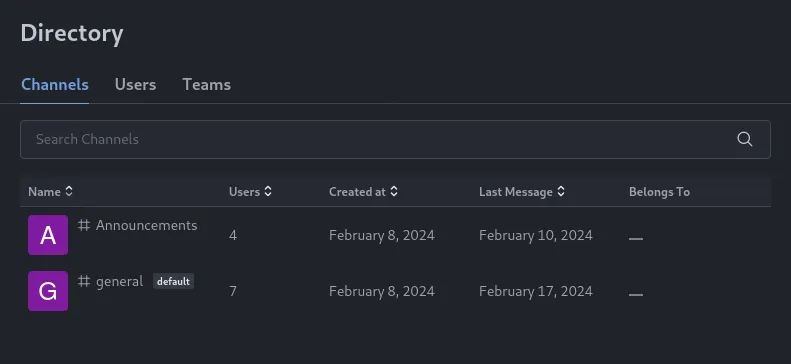Switch to the Users tab
Viewport: 791px width, 364px height.
135,84
